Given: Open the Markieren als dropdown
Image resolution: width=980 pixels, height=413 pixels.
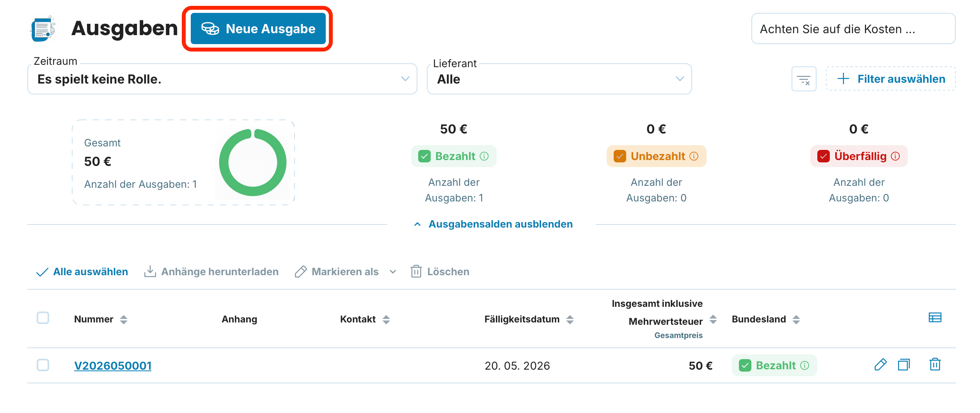Looking at the screenshot, I should tap(346, 272).
